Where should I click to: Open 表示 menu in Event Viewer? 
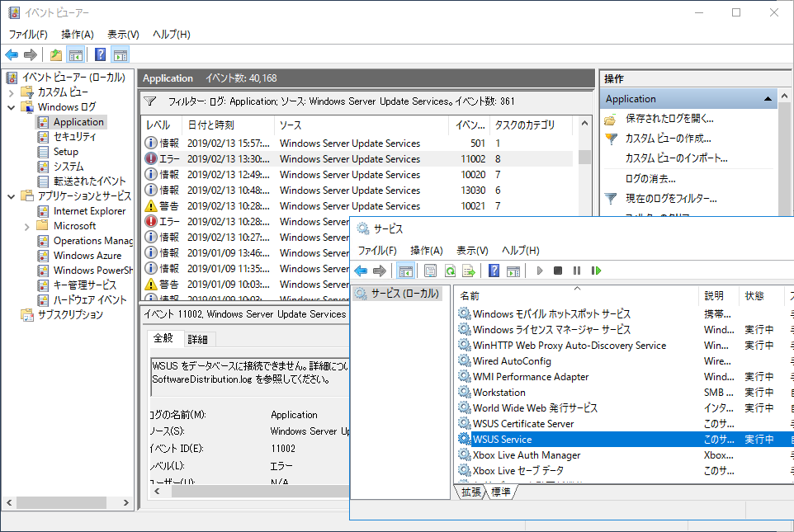pyautogui.click(x=123, y=35)
